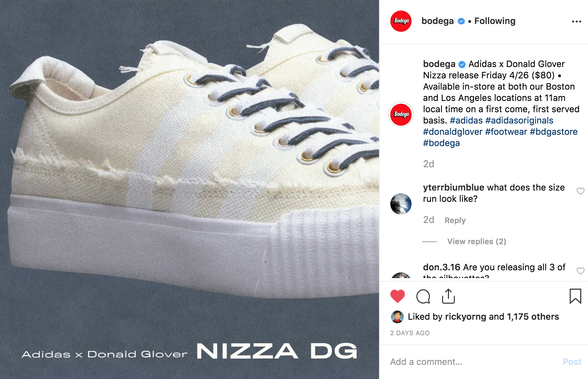Share the post using the share icon
Screen dimensions: 588x379
point(448,296)
